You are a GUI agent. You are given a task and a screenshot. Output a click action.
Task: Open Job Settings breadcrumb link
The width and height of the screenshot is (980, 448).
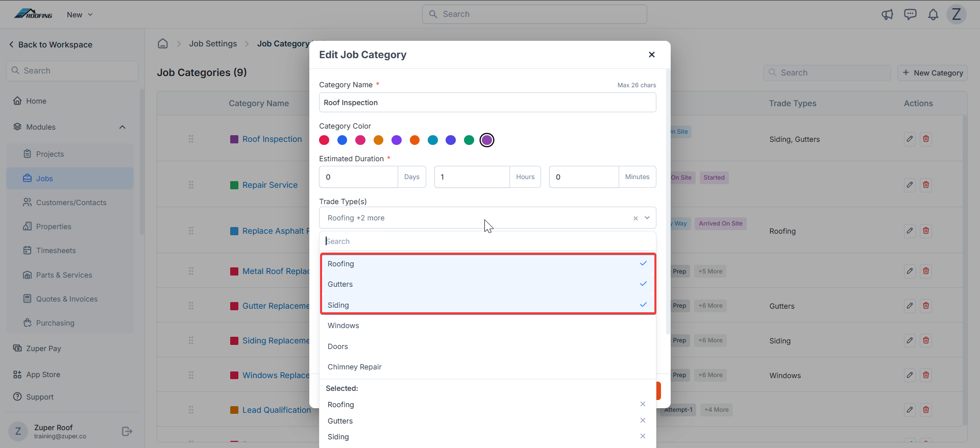click(x=213, y=44)
